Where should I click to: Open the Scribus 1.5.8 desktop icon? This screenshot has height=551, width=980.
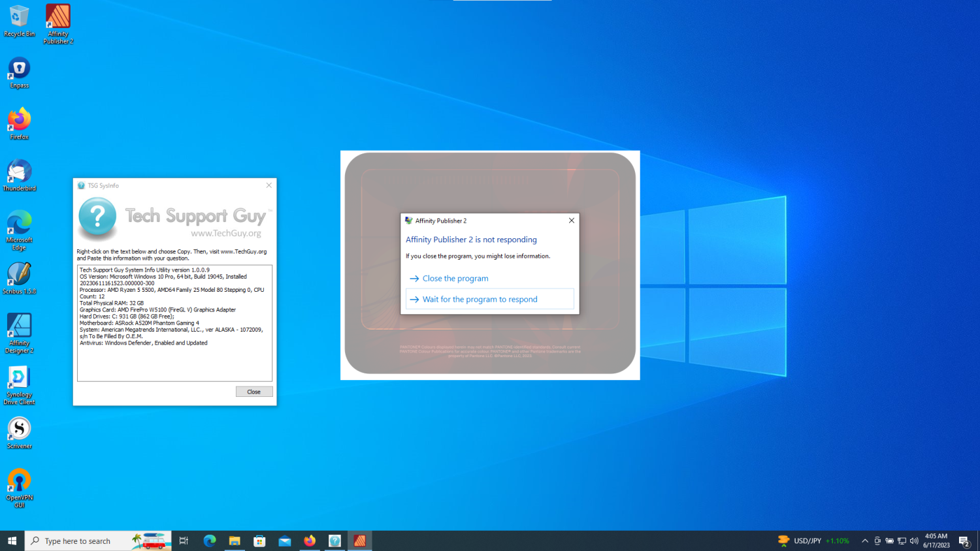pos(19,277)
